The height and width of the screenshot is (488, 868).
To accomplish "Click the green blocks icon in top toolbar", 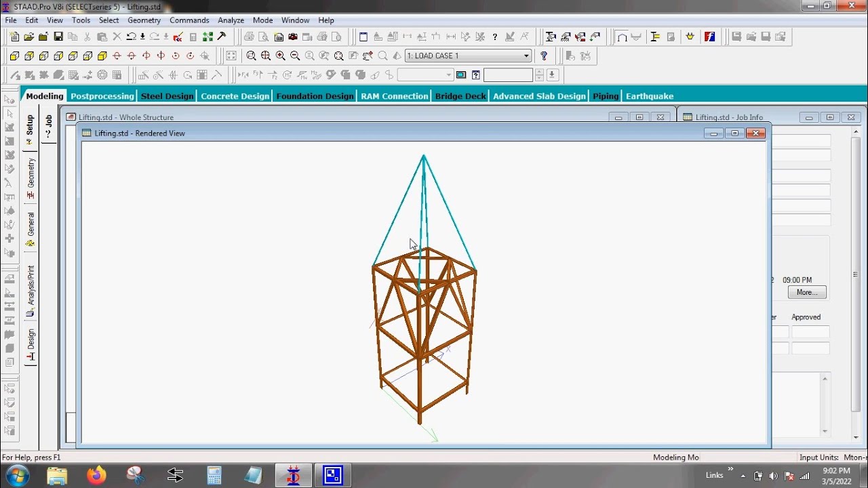I will click(x=208, y=37).
